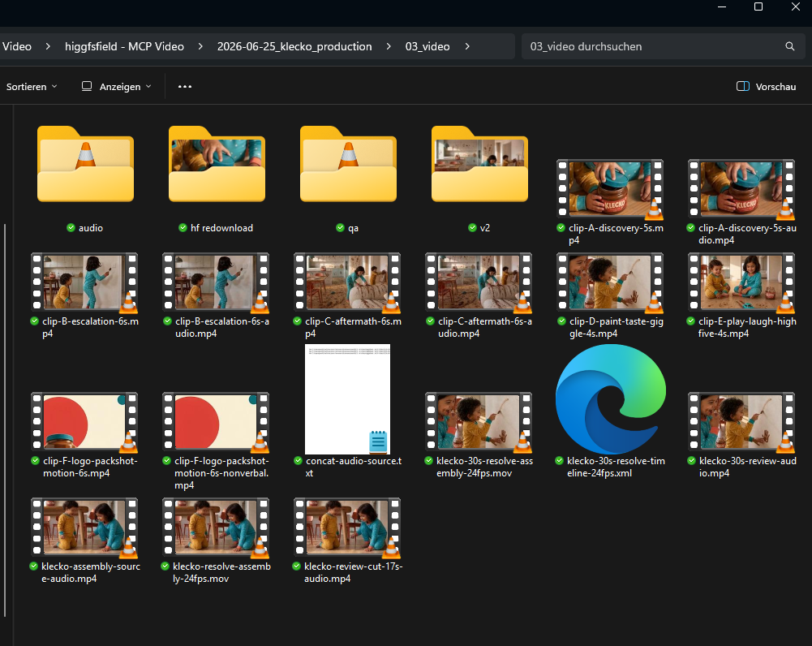
Task: Select clip-A-discovery-5s-audio.mp4 file icon
Action: click(741, 188)
